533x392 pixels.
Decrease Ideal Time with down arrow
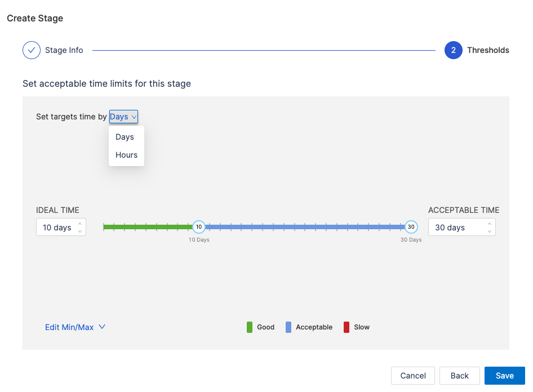click(80, 231)
